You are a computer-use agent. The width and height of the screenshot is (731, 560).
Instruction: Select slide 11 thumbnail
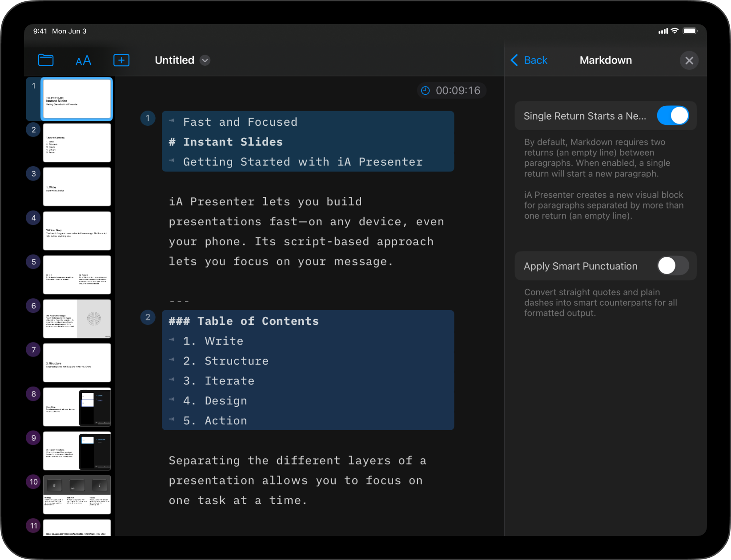tap(77, 528)
